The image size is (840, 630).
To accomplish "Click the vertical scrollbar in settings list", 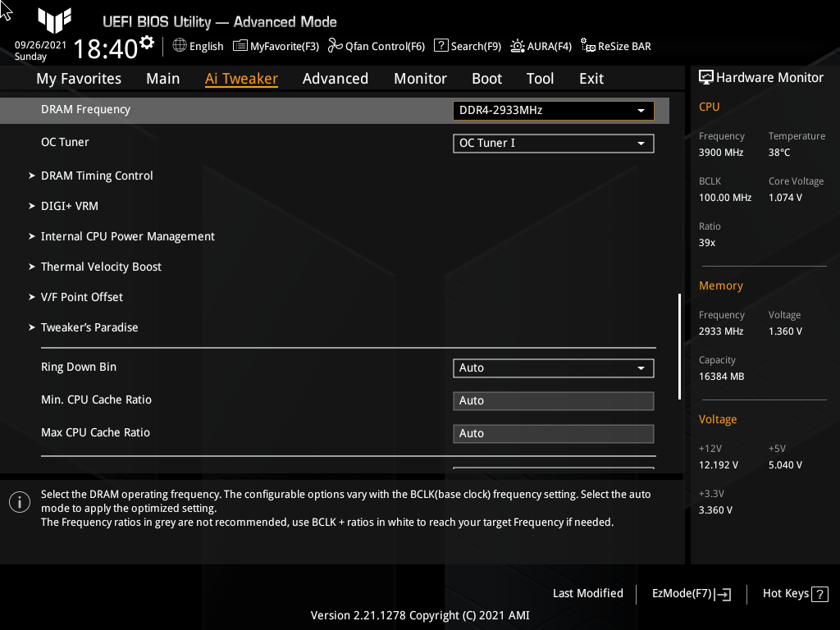I will (x=679, y=346).
